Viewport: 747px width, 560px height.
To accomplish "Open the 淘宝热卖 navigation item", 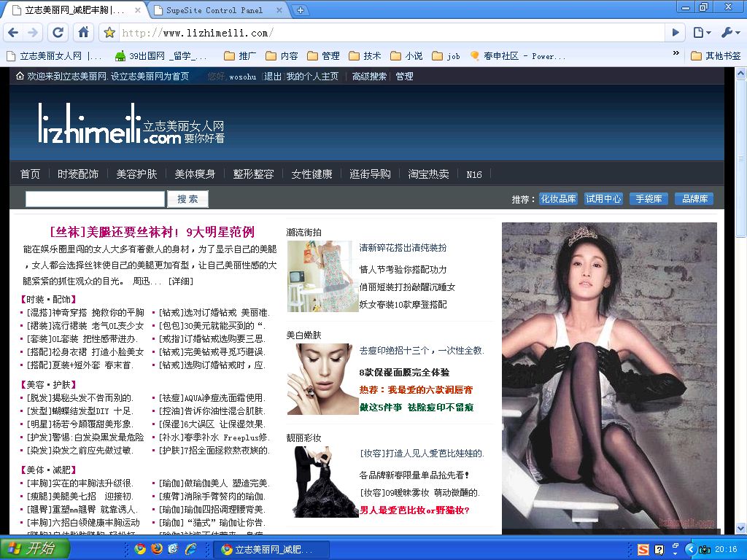I will coord(428,174).
